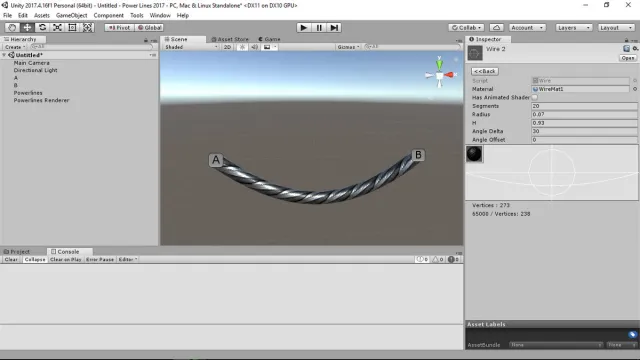640x360 pixels.
Task: Click the scene orientation gizmo cube
Action: tap(440, 76)
